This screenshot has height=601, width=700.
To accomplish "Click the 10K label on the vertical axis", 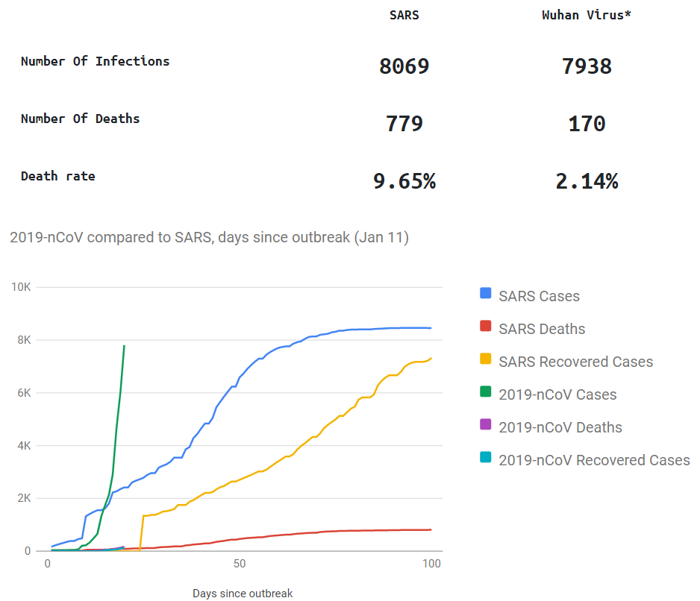I will tap(21, 287).
